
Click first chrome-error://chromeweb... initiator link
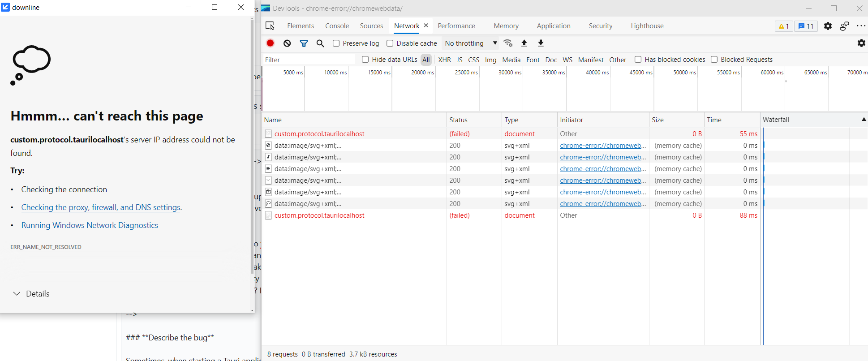[603, 146]
